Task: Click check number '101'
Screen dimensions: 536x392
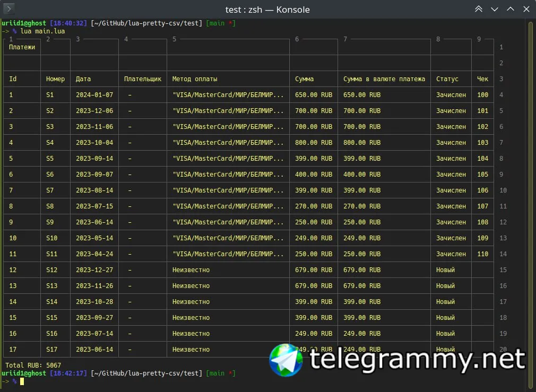Action: [483, 111]
